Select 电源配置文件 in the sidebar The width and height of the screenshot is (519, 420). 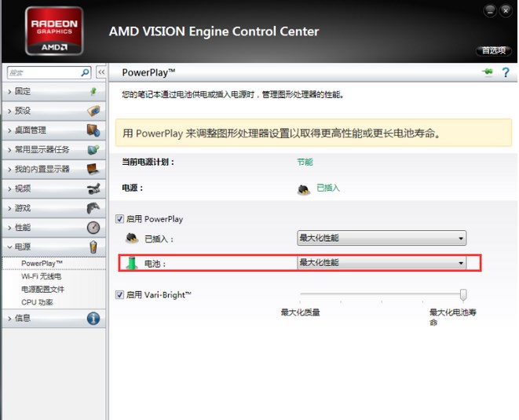pos(42,289)
